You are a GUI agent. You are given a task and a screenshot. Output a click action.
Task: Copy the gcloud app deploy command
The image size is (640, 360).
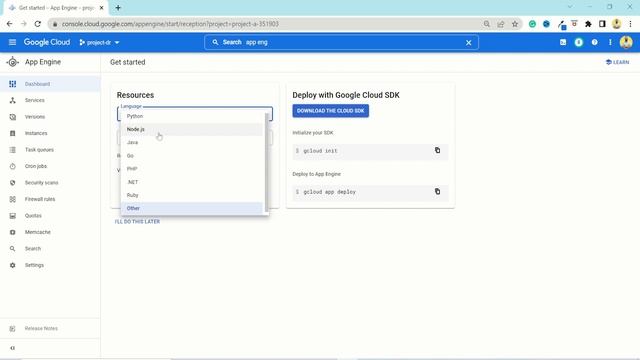point(437,191)
